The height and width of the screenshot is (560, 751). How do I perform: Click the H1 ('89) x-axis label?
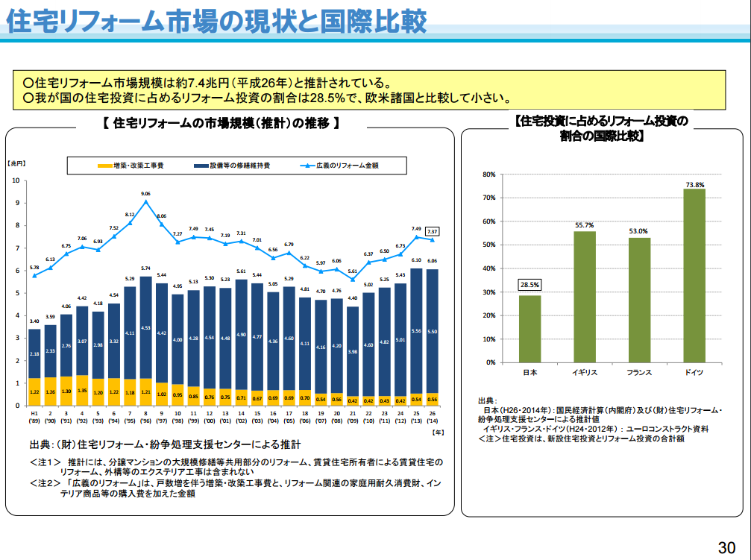(x=34, y=416)
